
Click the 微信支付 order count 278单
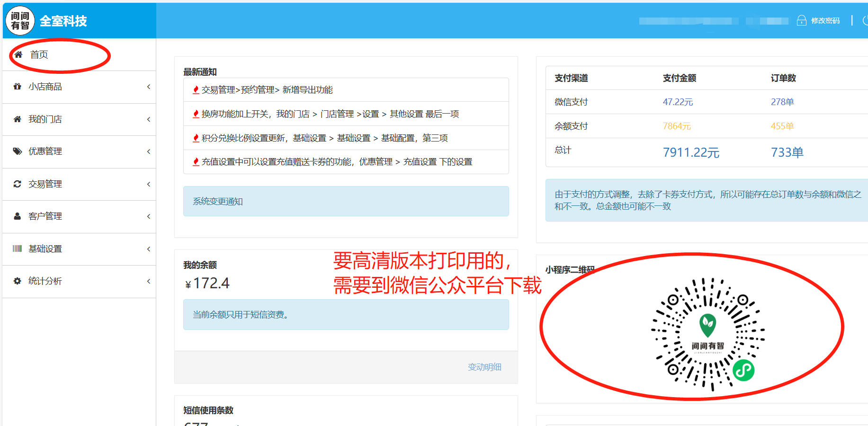point(782,102)
